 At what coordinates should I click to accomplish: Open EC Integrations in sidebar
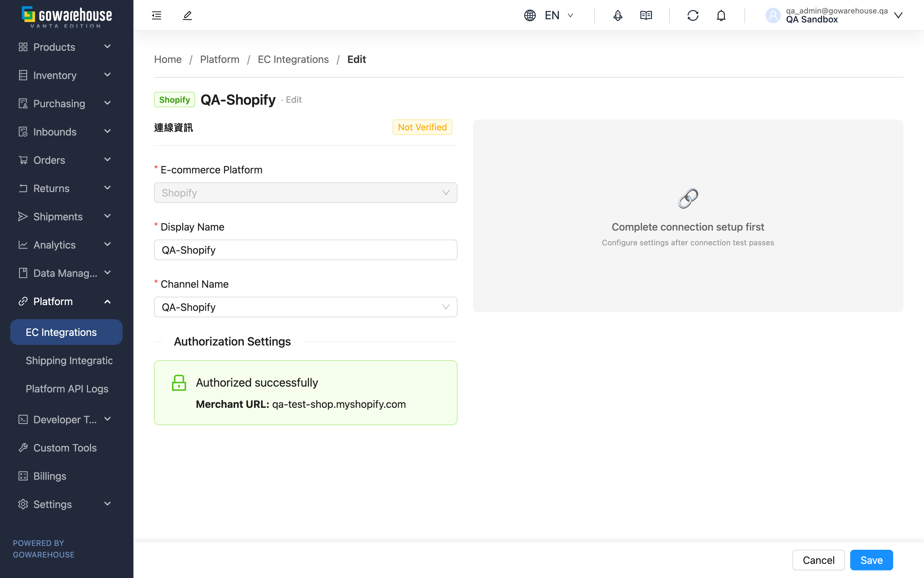click(66, 332)
